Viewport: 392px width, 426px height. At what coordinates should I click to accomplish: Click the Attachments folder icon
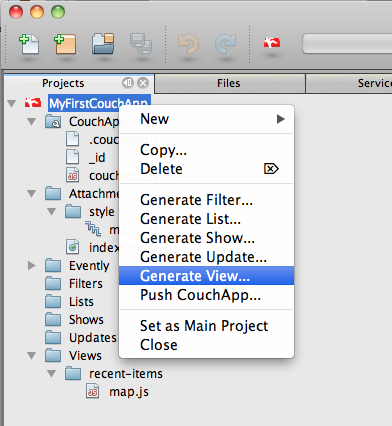(53, 193)
